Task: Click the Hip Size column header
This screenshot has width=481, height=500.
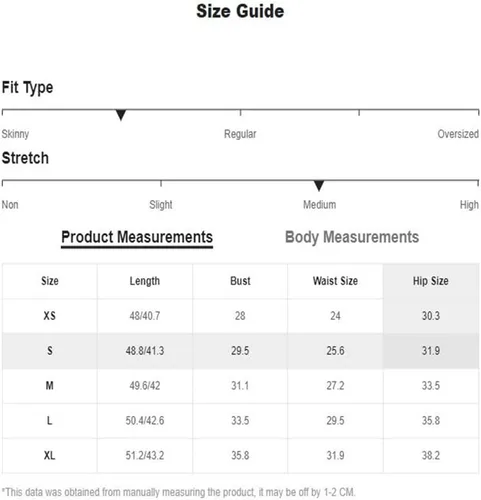Action: click(x=431, y=281)
